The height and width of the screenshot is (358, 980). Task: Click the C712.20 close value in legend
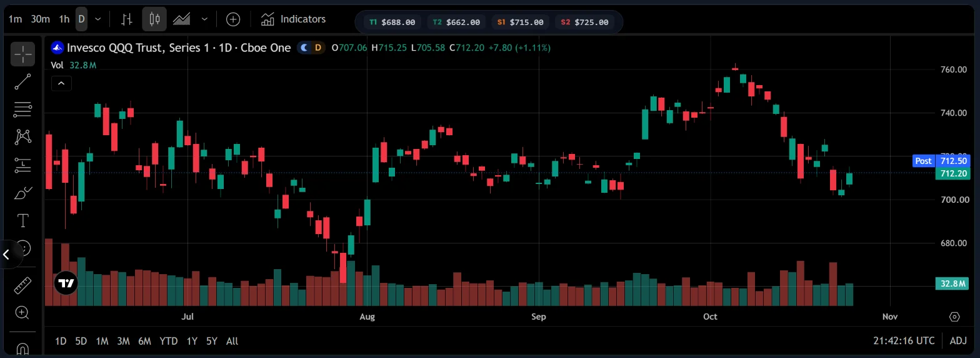(x=467, y=48)
